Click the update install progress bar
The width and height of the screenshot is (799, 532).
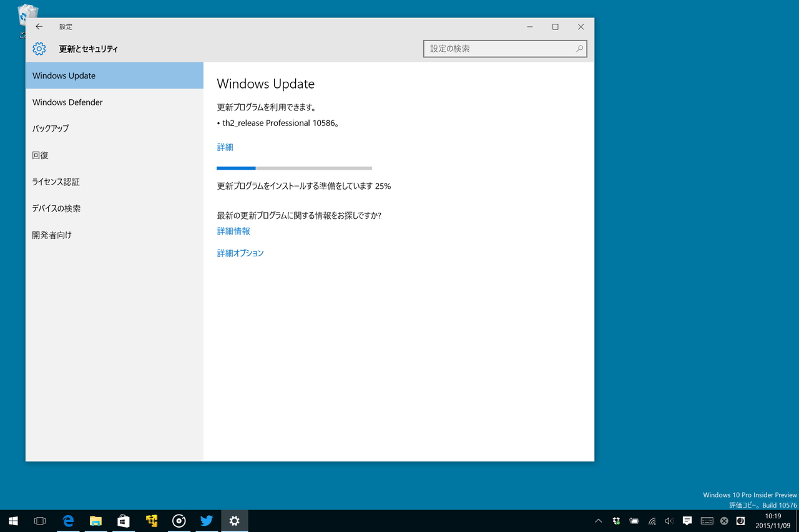tap(294, 168)
